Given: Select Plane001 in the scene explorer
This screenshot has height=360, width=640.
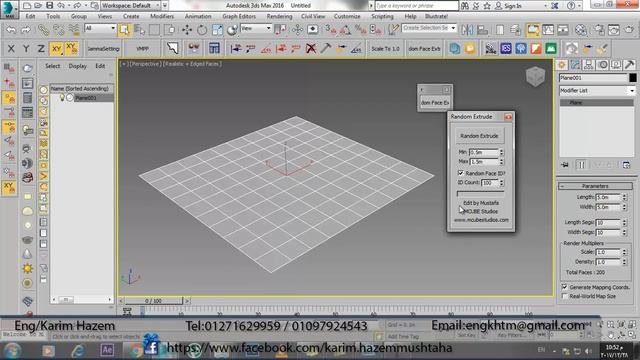Looking at the screenshot, I should 86,98.
